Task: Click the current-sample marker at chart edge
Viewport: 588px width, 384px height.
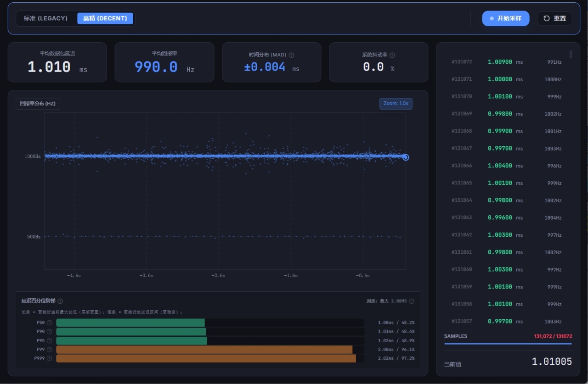Action: [406, 157]
